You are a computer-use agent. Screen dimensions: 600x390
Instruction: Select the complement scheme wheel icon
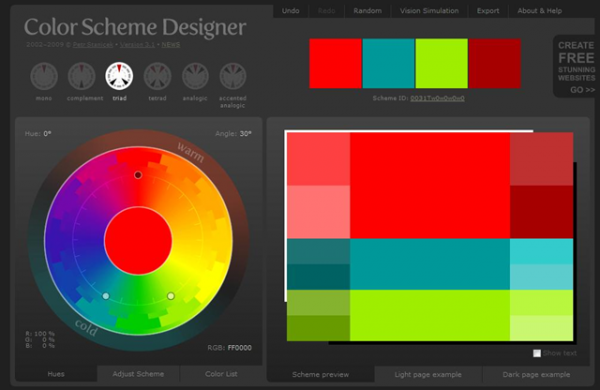pyautogui.click(x=82, y=76)
